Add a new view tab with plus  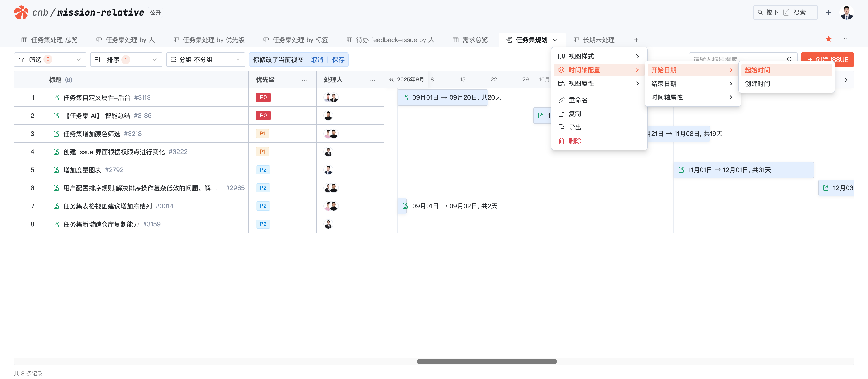636,40
